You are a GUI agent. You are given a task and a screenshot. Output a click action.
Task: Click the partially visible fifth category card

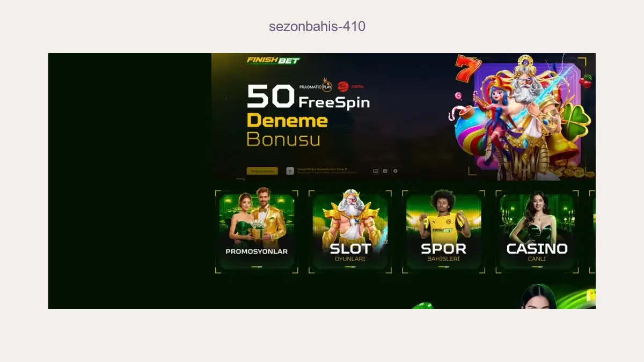click(592, 232)
